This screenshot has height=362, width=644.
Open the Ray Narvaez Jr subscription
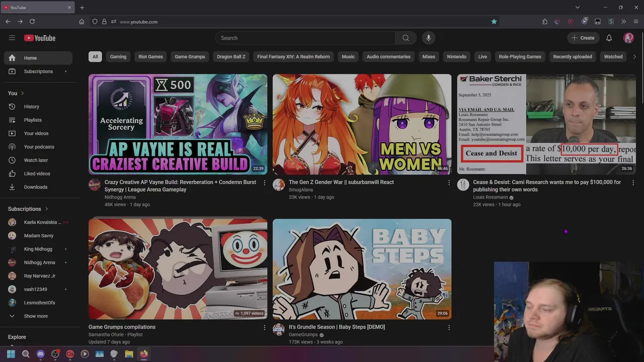tap(38, 276)
